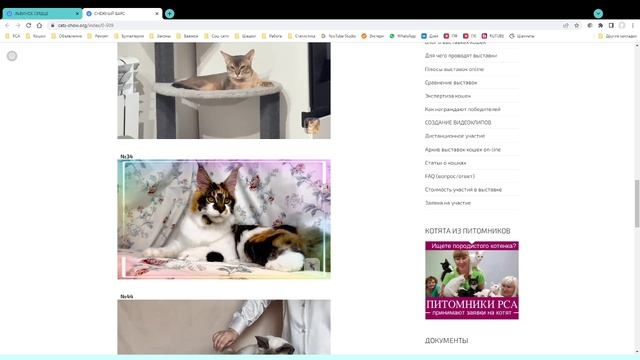Screen dimensions: 640x360
Task: Open 'FAQ (вопрос/ответ)' sidebar link
Action: 449,176
